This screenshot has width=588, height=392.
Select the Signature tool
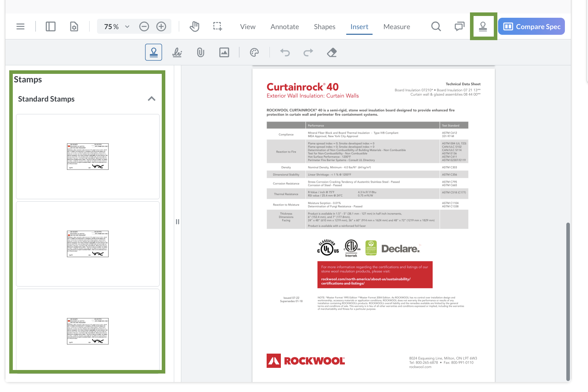(x=177, y=53)
